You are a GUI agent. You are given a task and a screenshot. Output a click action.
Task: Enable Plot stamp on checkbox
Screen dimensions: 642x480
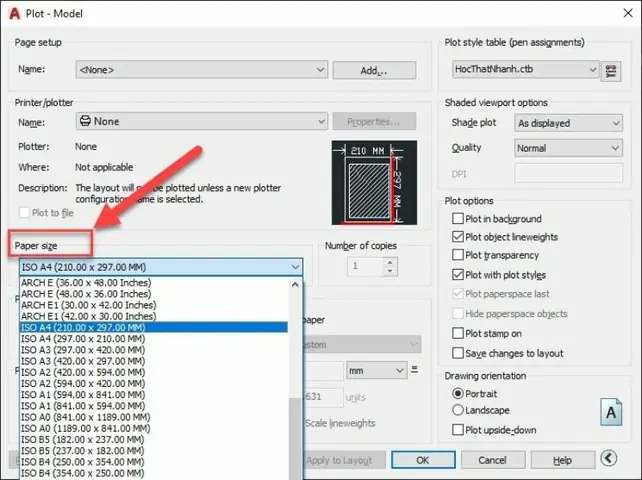pos(458,333)
